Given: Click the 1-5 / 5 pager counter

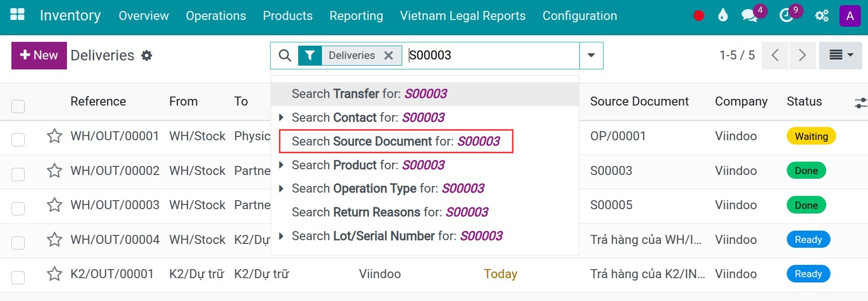Looking at the screenshot, I should click(737, 55).
